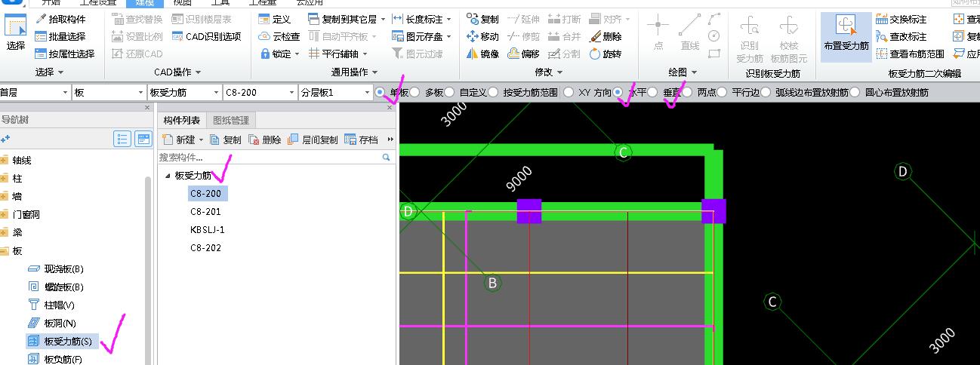Select the 旋转 rotate tool
Image resolution: width=980 pixels, height=365 pixels.
(x=606, y=54)
